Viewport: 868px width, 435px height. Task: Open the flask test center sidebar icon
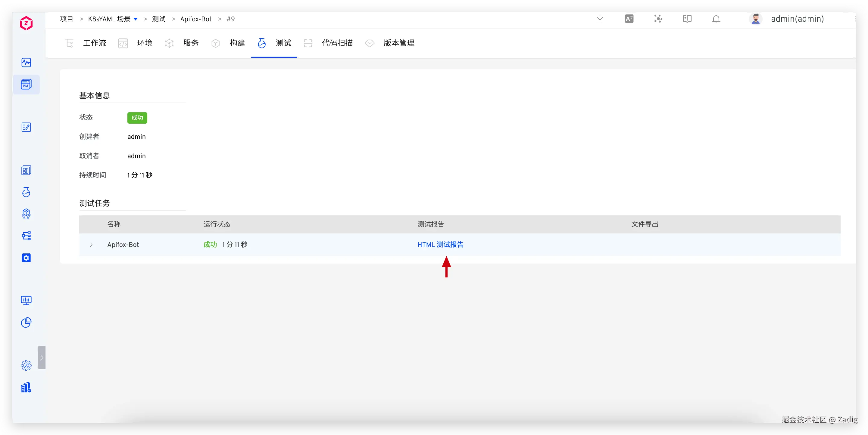26,192
